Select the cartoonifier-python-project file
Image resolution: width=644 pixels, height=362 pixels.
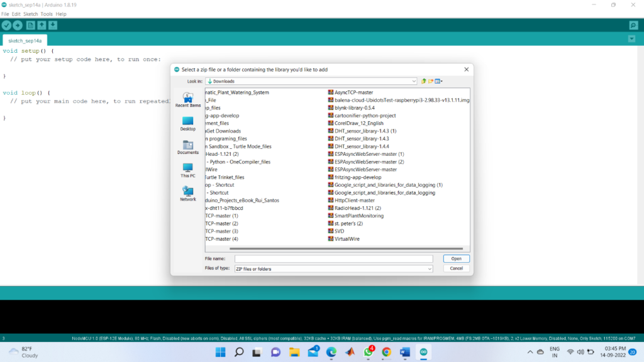pos(362,116)
